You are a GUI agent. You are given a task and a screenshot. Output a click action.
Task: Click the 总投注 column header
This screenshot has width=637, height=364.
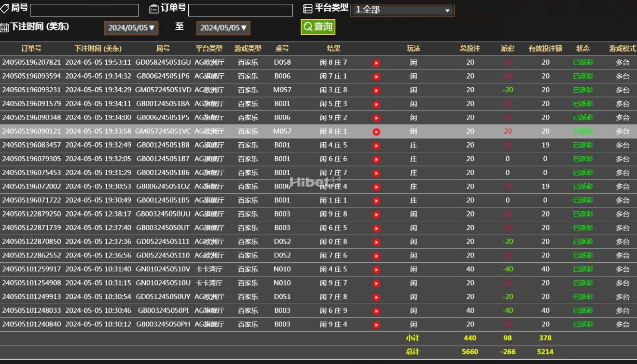pyautogui.click(x=470, y=48)
